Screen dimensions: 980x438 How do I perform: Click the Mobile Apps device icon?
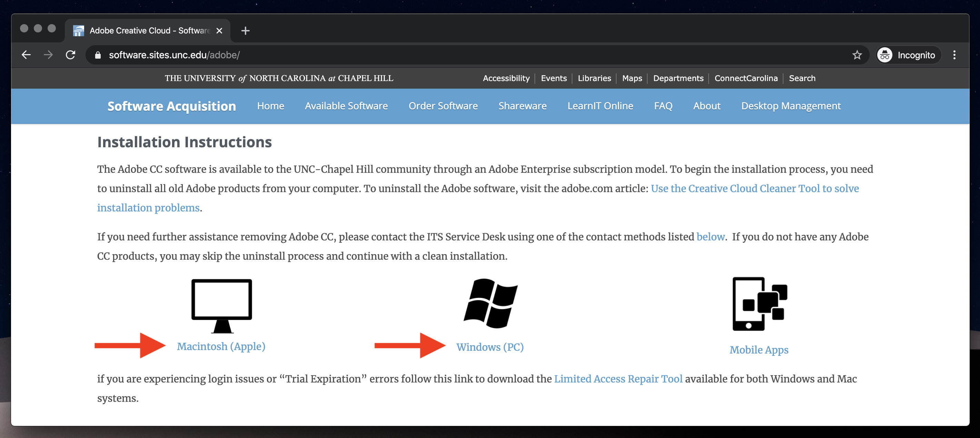[x=759, y=304]
